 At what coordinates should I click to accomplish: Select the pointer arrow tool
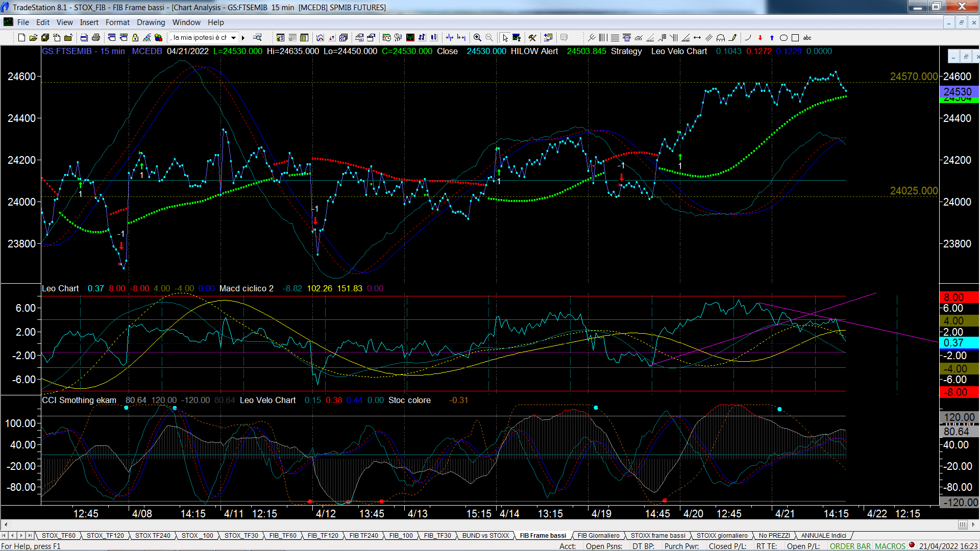[505, 38]
